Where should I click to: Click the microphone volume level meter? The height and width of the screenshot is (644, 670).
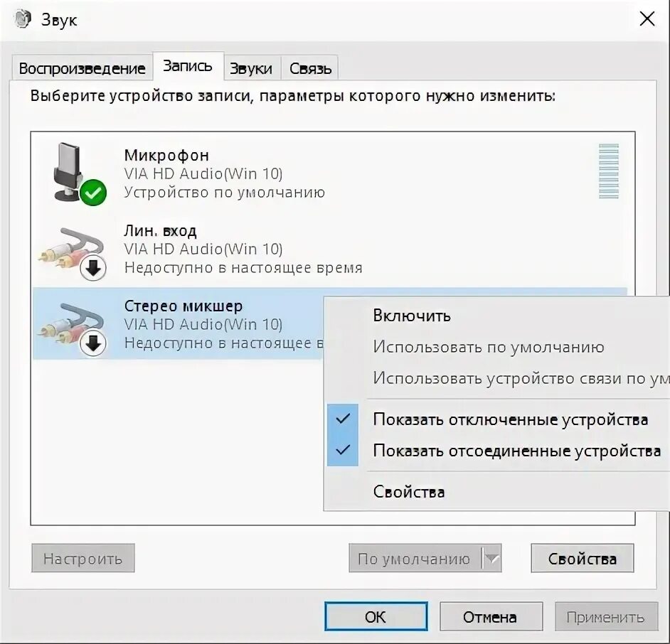(608, 171)
